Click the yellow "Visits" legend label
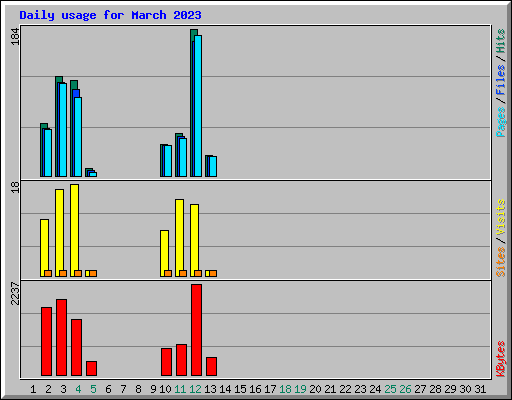Screen dimensions: 512x400 point(501,217)
